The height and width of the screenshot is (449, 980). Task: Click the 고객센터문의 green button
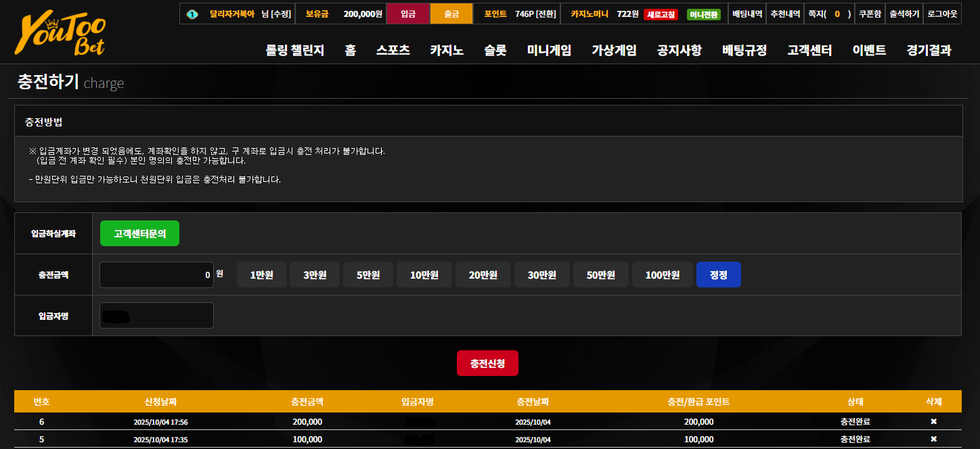click(140, 233)
